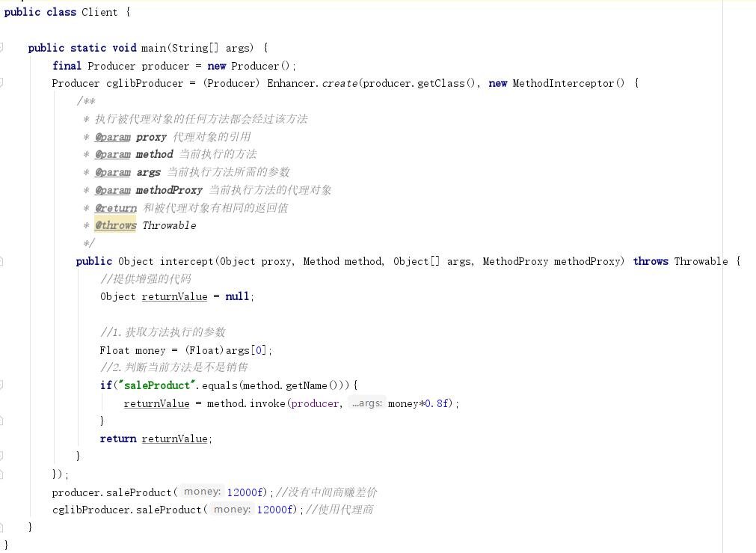Click the "invoke" method call
Viewport: 756px width, 553px height.
pyautogui.click(x=268, y=403)
